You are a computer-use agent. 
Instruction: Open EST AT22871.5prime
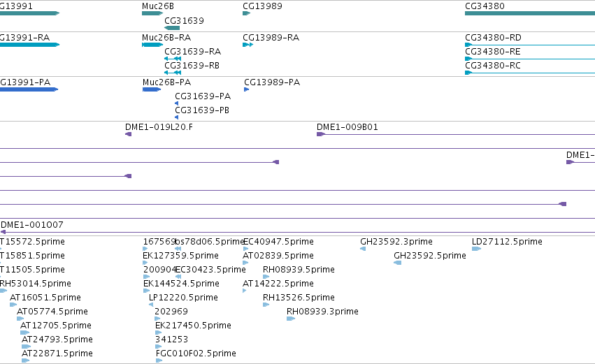pos(57,354)
